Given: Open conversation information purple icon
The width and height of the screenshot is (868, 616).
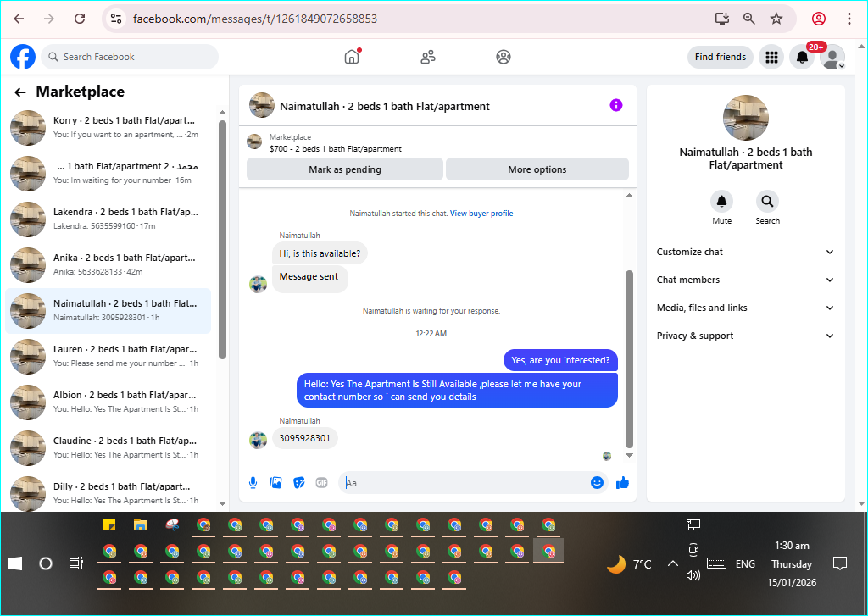Looking at the screenshot, I should pos(616,105).
